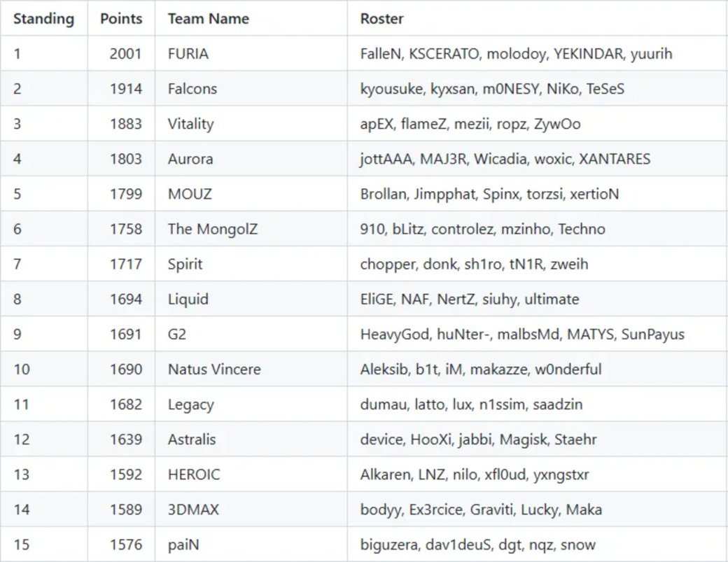Click Aurora's points value 1803

125,159
